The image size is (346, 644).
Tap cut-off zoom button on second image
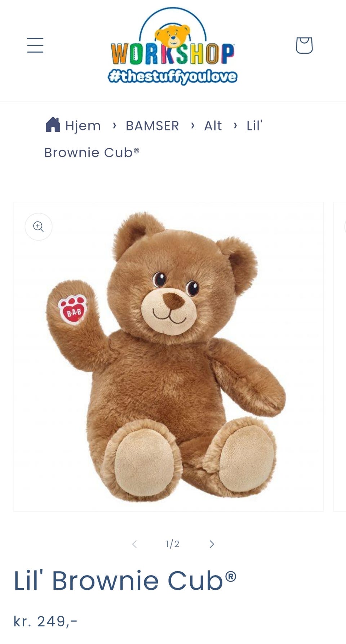point(345,227)
